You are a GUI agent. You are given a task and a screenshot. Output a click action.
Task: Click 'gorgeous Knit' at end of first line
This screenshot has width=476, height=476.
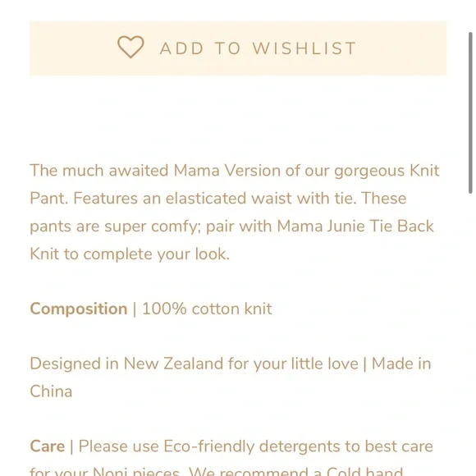pyautogui.click(x=387, y=171)
